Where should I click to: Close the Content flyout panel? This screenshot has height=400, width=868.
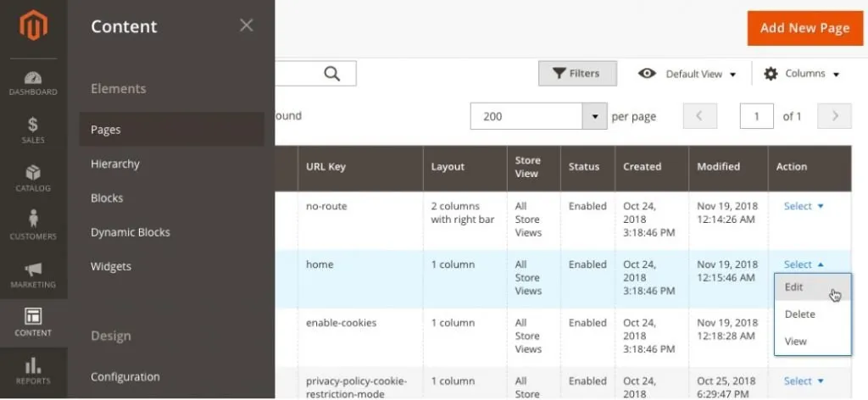coord(247,25)
